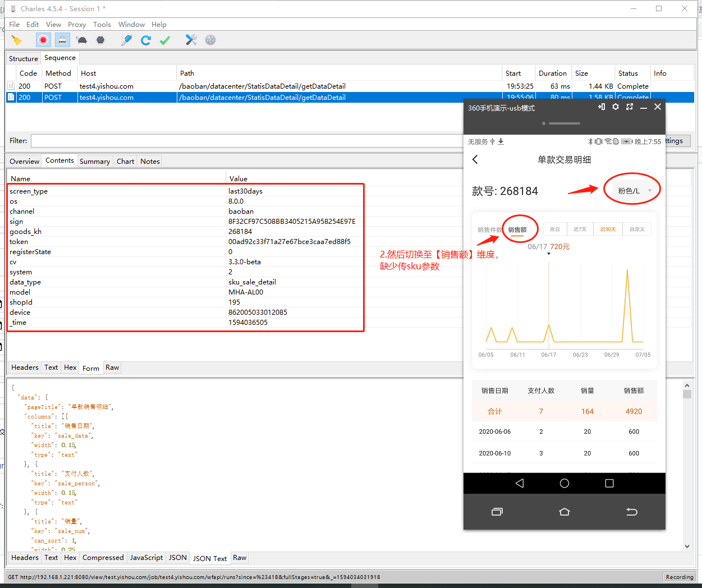Viewport: 702px width, 588px height.
Task: Show request Headers tab
Action: click(25, 367)
